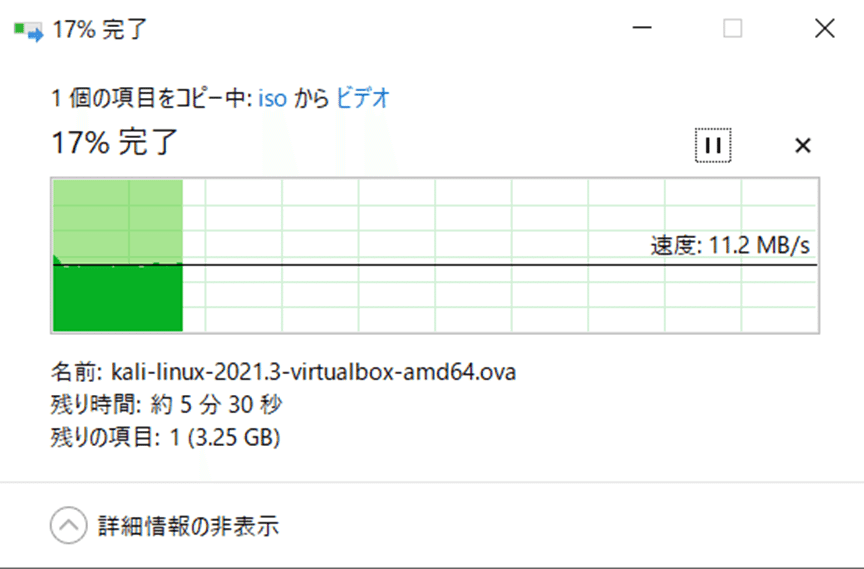Screen dimensions: 864x569
Task: Click the 速度: 11.2 MB/s speed label
Action: click(x=730, y=245)
